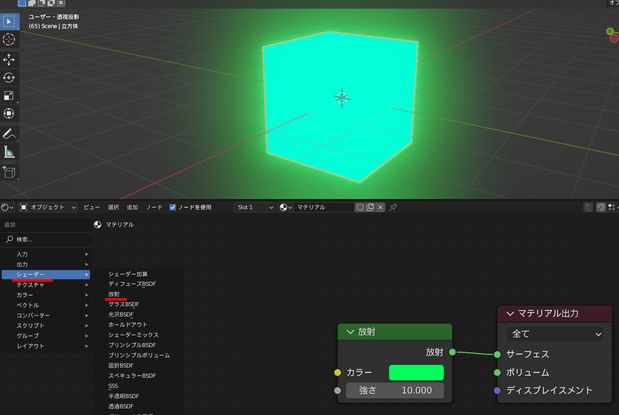Screen dimensions: 619x415
Task: Collapse the 放射 node header
Action: tap(350, 332)
